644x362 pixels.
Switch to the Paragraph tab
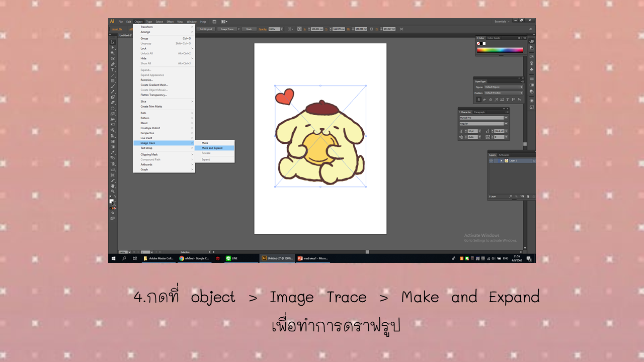479,112
